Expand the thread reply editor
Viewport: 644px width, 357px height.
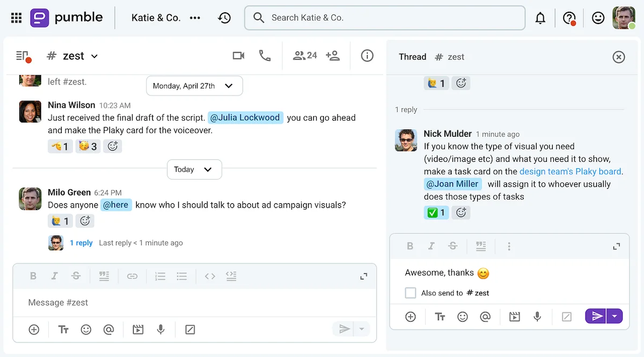point(616,247)
